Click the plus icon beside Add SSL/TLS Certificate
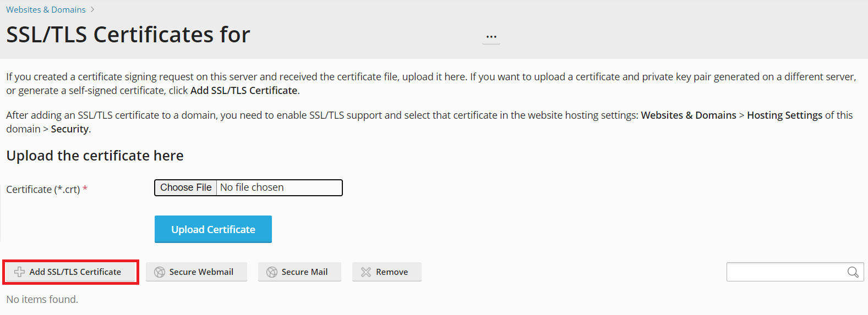The width and height of the screenshot is (868, 315). [19, 272]
